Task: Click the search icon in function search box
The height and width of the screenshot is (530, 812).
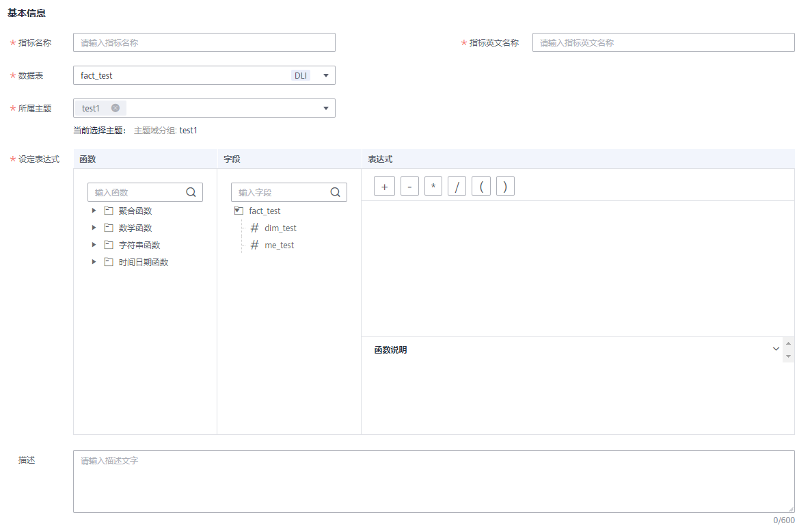Action: [191, 192]
